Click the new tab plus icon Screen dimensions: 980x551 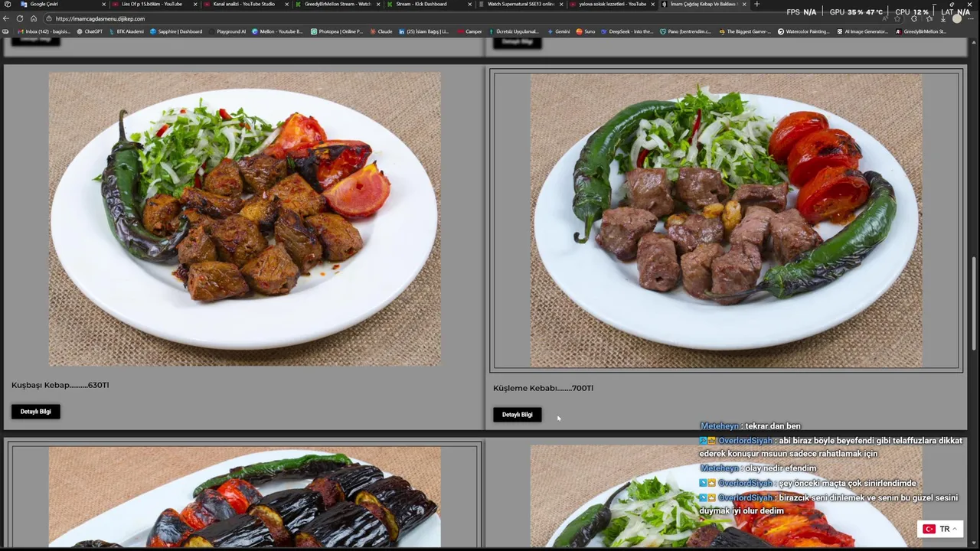[756, 4]
